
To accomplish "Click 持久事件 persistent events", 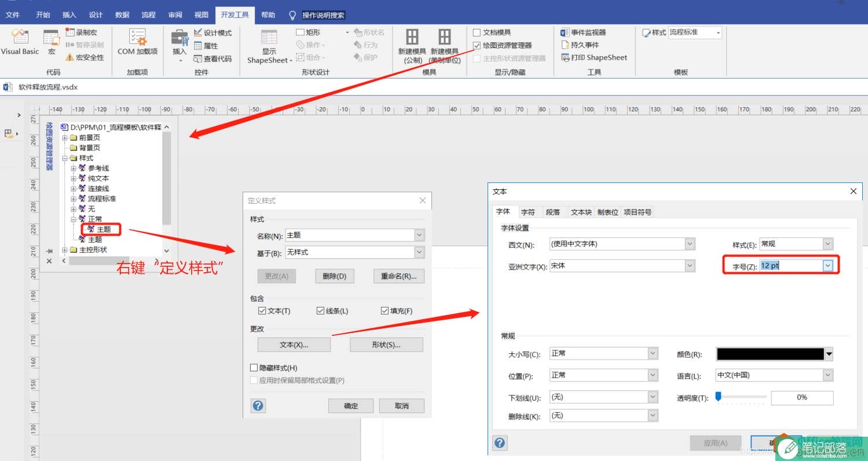I will tap(580, 45).
